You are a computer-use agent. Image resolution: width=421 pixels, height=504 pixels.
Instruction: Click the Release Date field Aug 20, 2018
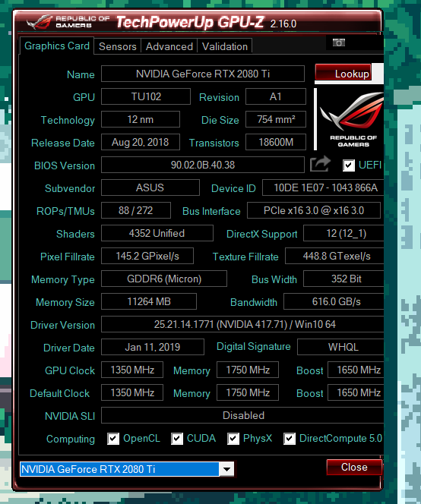coord(141,142)
